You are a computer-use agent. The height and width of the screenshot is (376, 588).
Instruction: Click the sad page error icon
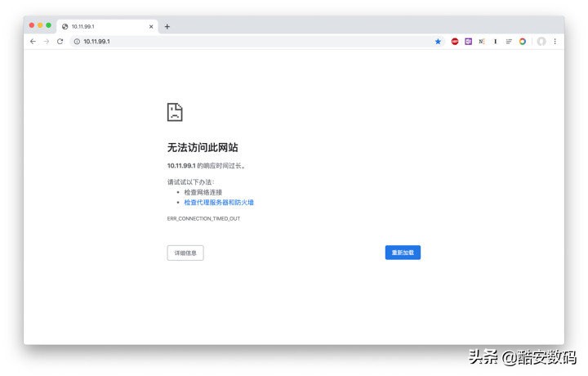175,112
